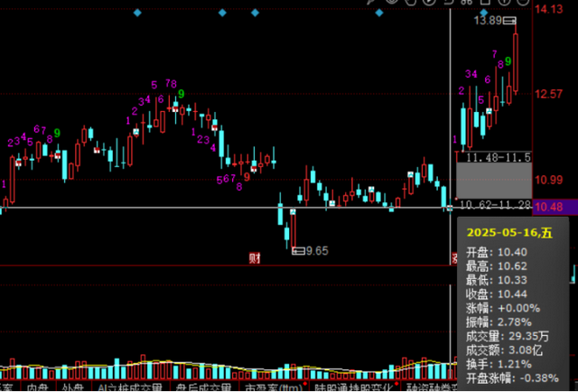Click the 开盘涨幅: -0.38% row in tooltip
This screenshot has height=392, width=578.
point(512,378)
